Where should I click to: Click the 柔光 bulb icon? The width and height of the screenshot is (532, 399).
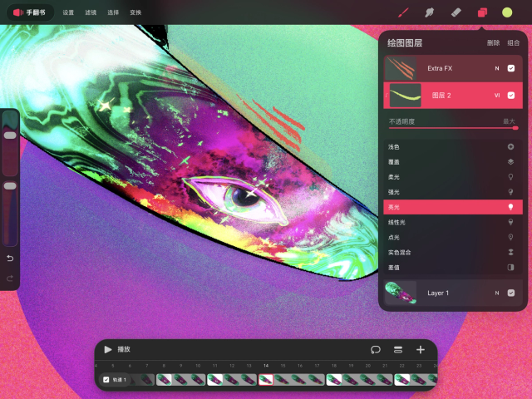coord(510,177)
